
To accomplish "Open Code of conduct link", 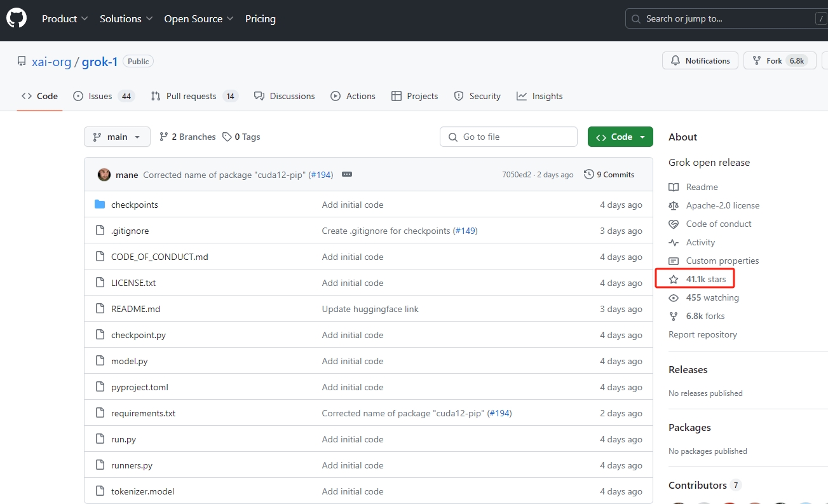I will tap(710, 224).
